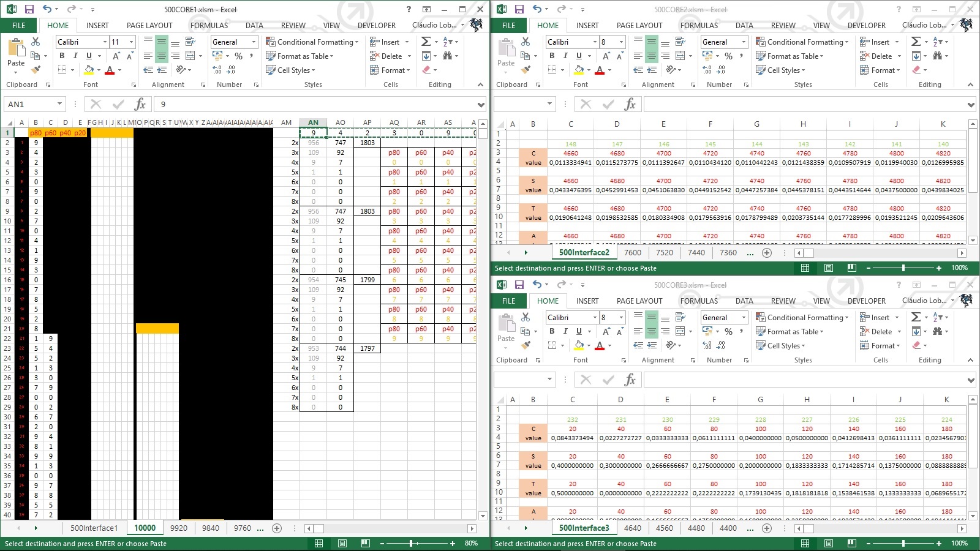Zoom out with minus in 500CORE3 status bar
The height and width of the screenshot is (551, 980).
pyautogui.click(x=867, y=543)
